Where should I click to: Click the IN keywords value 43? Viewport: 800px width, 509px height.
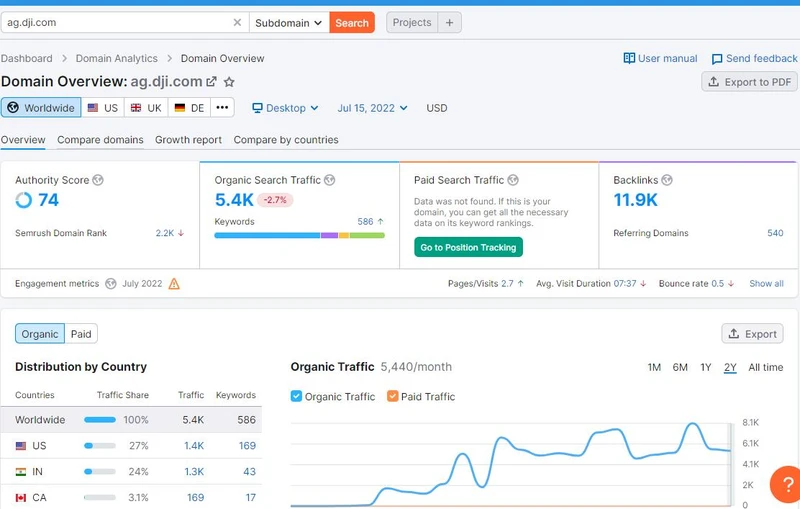tap(249, 472)
